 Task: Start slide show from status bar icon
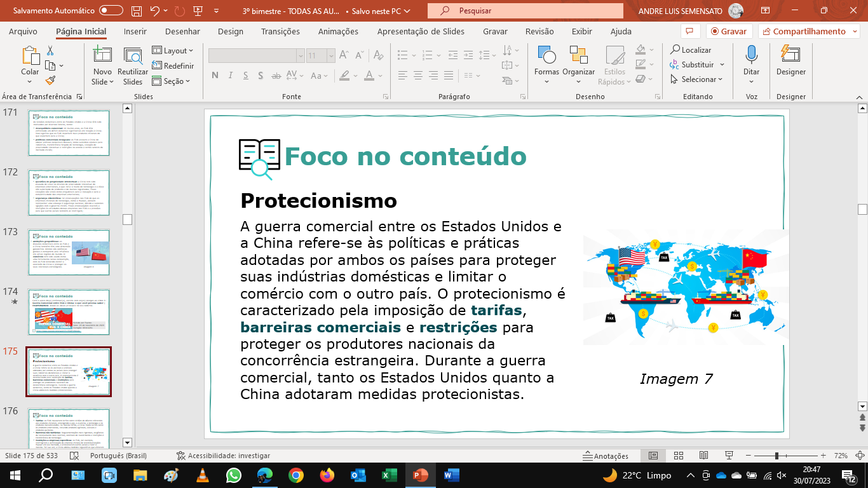tap(729, 456)
